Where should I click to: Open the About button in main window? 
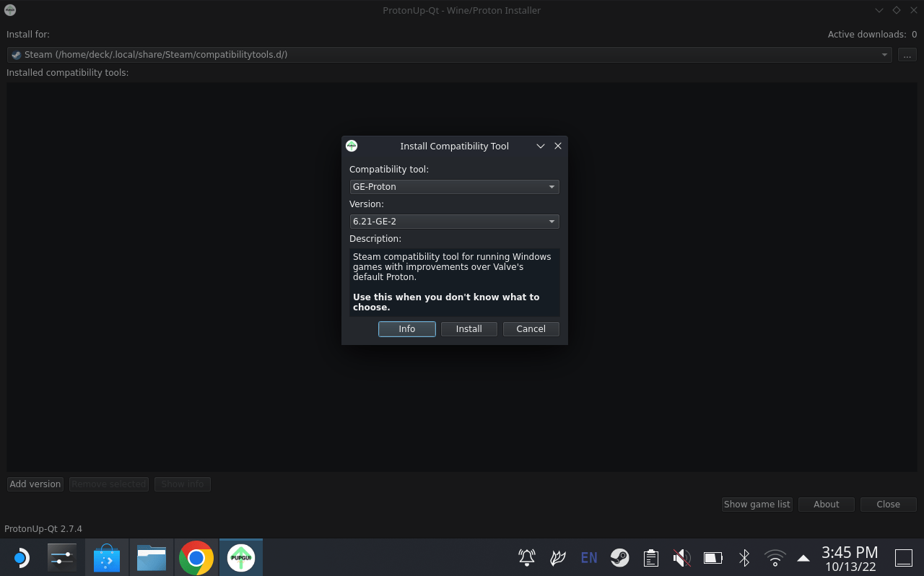(827, 505)
